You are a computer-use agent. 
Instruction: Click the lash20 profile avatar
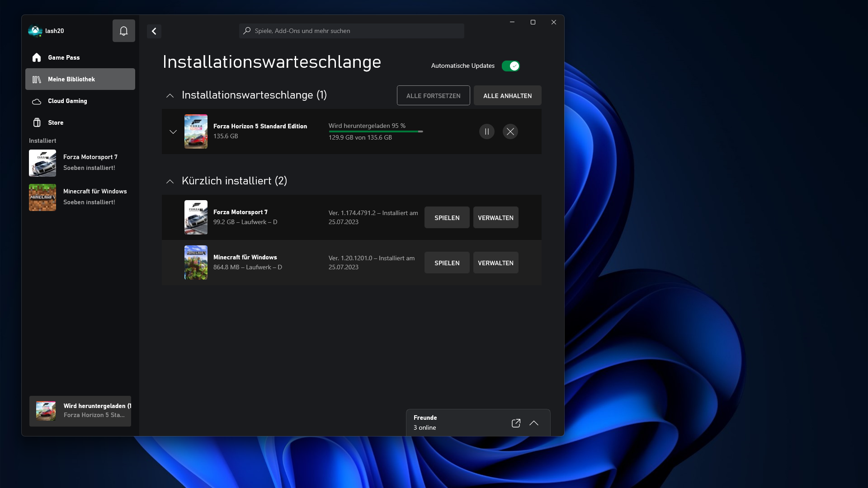(35, 31)
